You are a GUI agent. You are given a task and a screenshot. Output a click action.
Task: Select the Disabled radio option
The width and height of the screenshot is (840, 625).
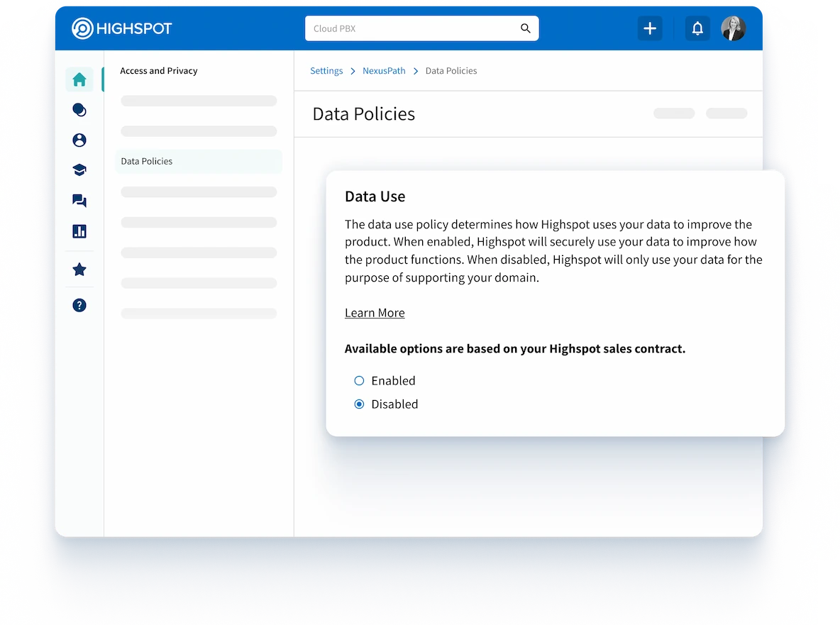pos(359,404)
